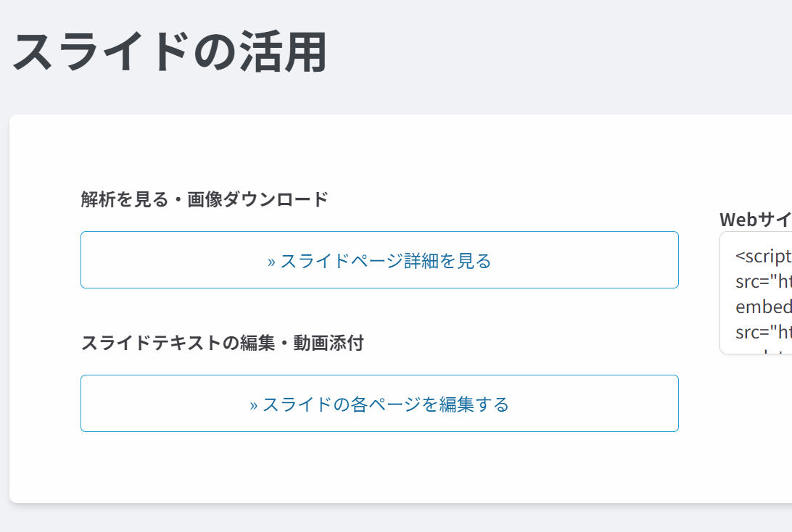Click the スライドテキストの編集・動画添付 section label
This screenshot has height=532, width=792.
pyautogui.click(x=222, y=343)
